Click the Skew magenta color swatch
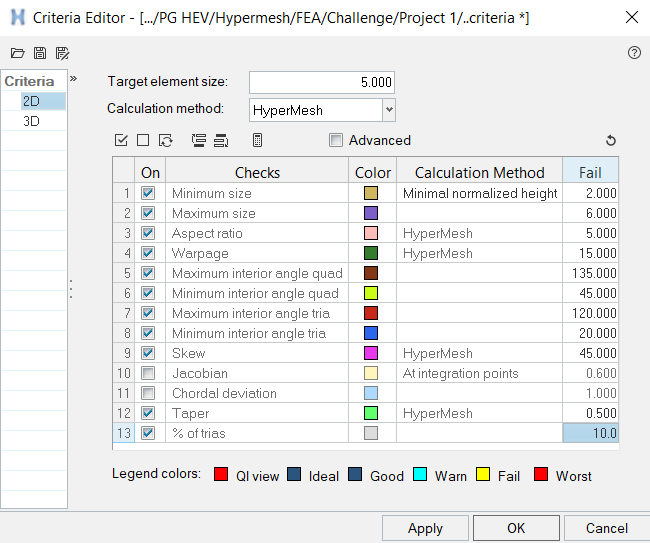Screen dimensions: 650x543 point(371,353)
